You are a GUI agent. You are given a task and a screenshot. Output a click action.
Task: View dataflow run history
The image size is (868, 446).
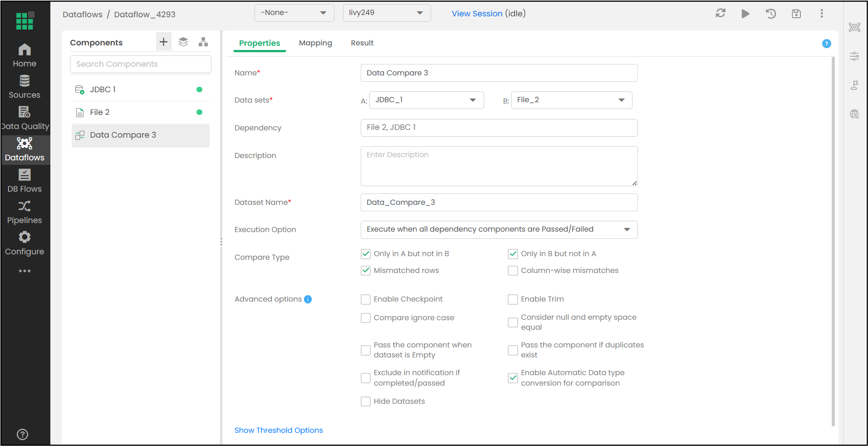(x=771, y=14)
